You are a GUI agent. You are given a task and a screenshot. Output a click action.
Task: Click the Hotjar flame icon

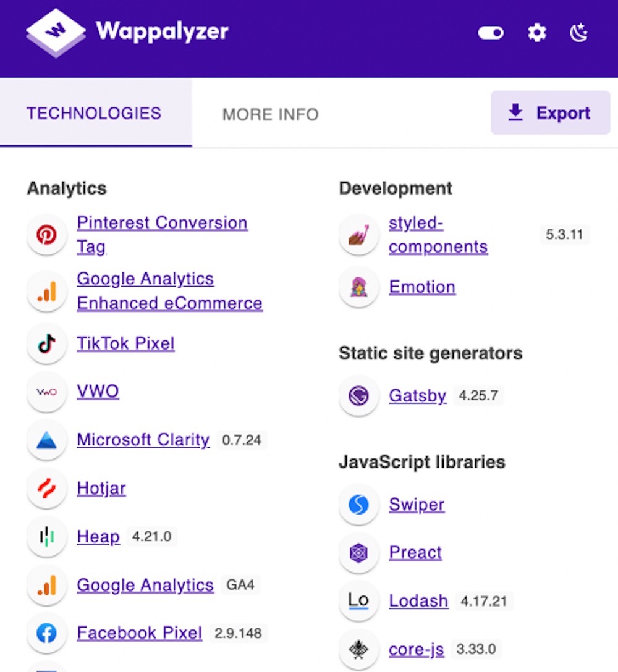tap(47, 489)
